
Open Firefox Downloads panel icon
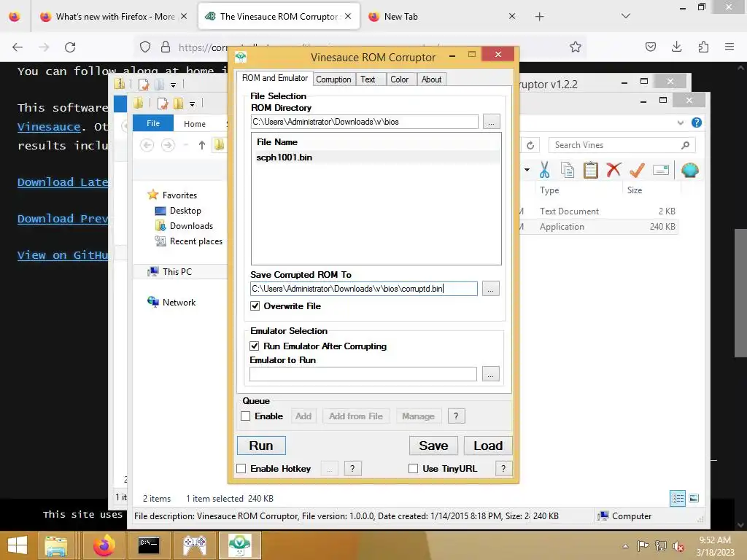(676, 47)
